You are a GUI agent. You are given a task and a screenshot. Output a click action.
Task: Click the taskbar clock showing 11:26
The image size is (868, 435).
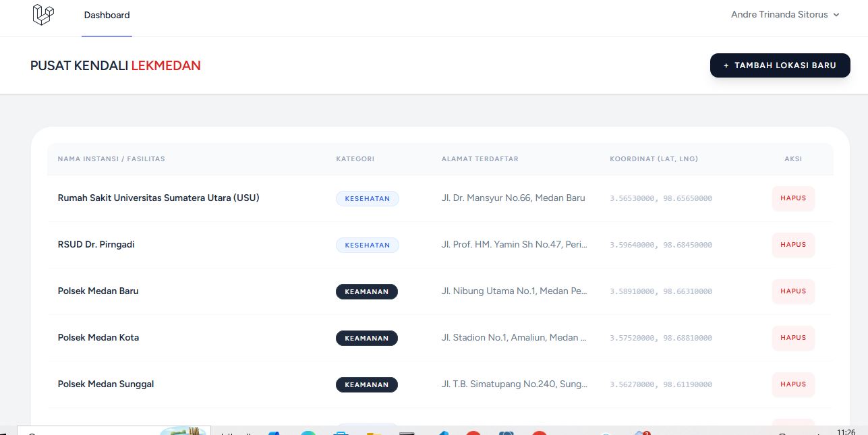[x=846, y=432]
